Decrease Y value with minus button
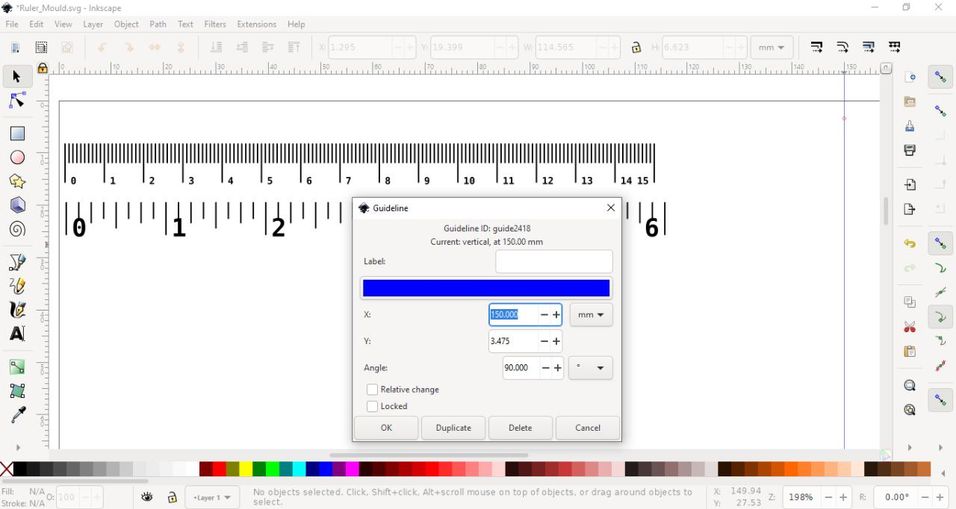956x509 pixels. tap(544, 341)
